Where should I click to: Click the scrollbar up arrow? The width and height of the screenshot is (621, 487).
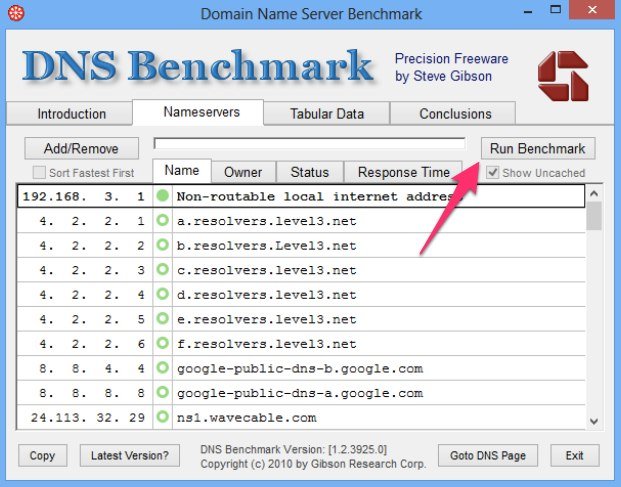[594, 194]
